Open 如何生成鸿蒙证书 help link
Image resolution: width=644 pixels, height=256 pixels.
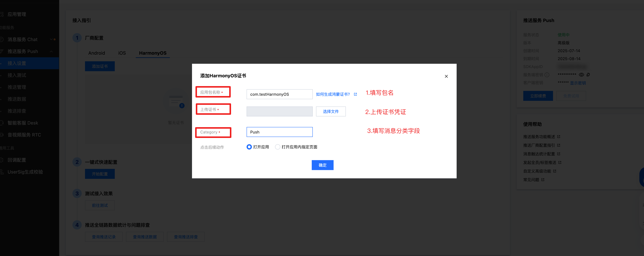(x=333, y=94)
